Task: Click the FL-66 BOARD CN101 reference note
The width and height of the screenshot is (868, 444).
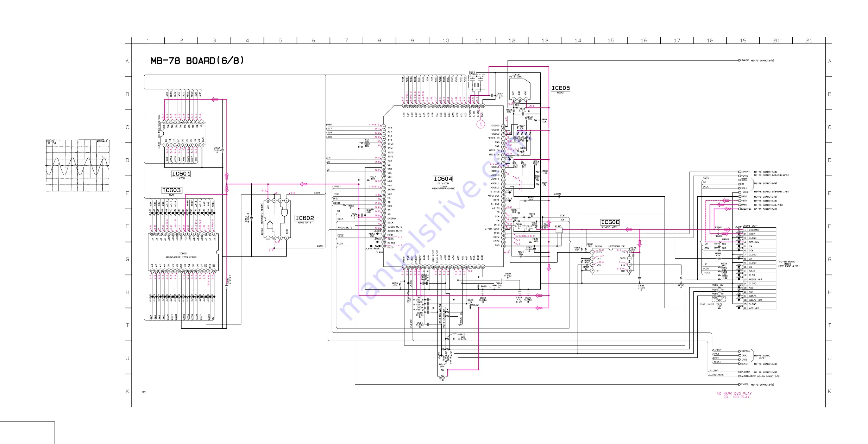Action: pyautogui.click(x=789, y=264)
